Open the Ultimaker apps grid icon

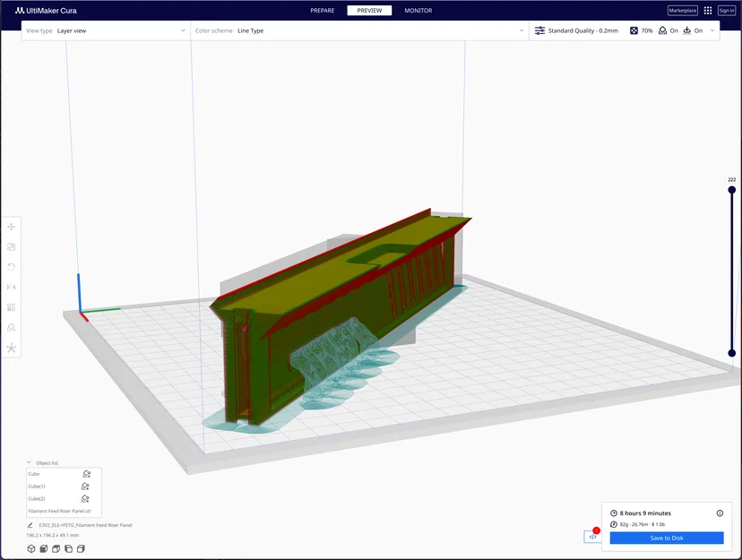point(708,11)
